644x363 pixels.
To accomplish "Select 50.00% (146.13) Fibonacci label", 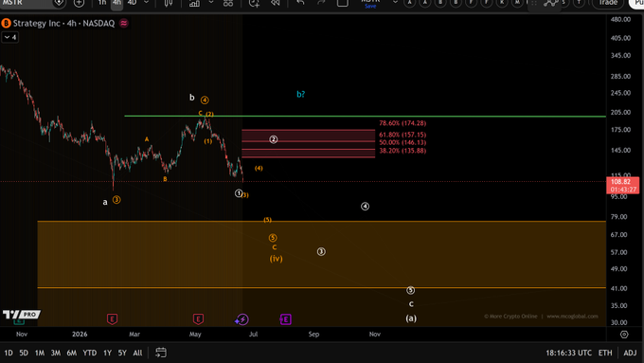I will pos(402,142).
